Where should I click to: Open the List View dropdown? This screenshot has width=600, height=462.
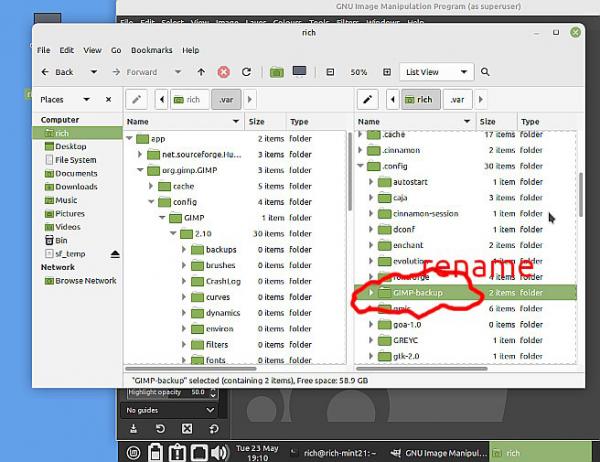coord(437,72)
